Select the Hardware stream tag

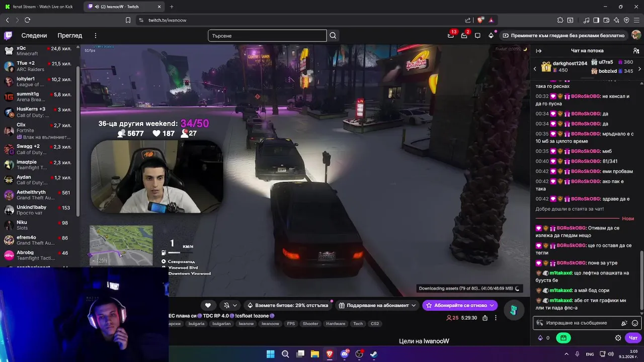pos(336,324)
